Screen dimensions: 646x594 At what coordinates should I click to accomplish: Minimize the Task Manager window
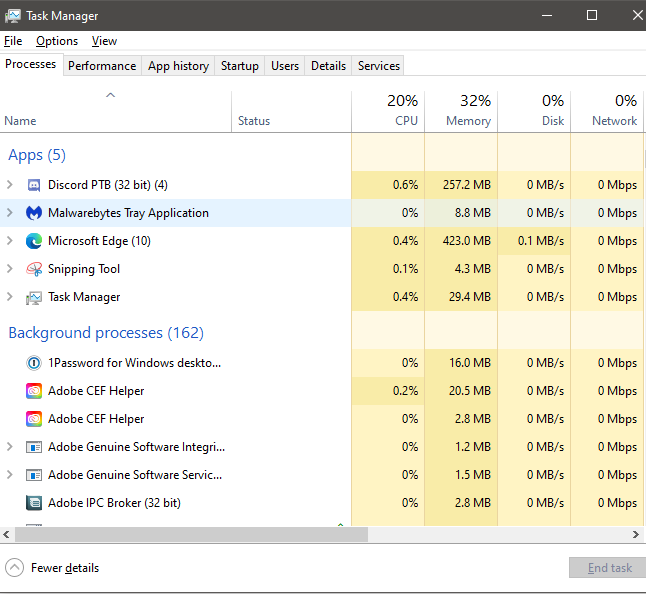(547, 16)
